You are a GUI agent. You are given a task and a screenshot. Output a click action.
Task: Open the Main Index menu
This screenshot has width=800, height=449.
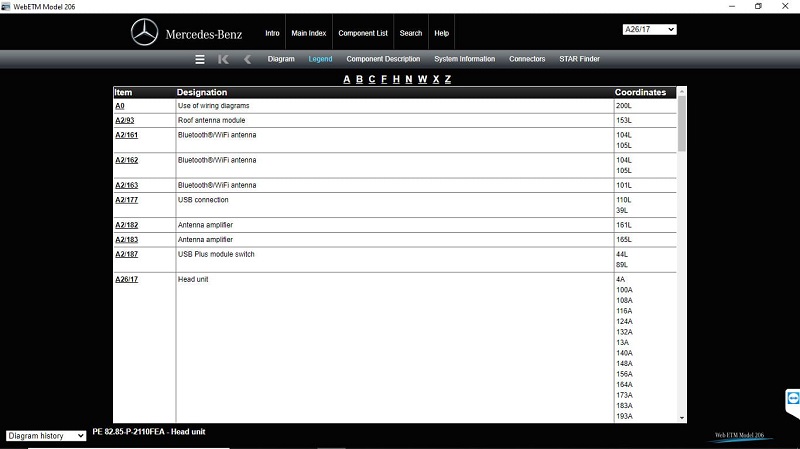[309, 33]
